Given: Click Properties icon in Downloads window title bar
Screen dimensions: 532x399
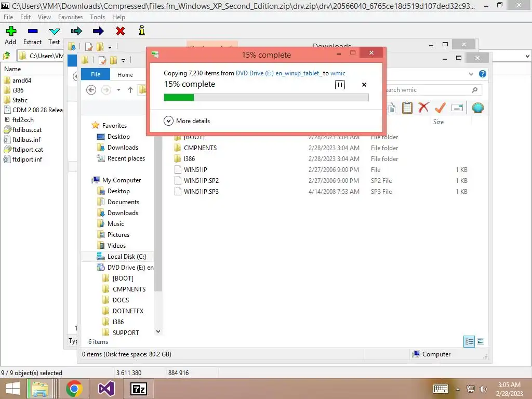Looking at the screenshot, I should coord(89,46).
